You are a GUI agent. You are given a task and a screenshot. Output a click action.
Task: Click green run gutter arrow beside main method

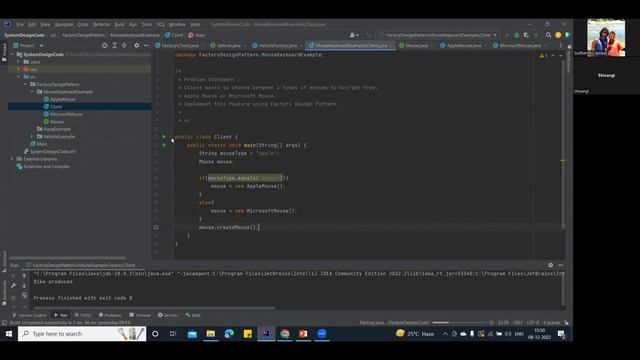164,145
